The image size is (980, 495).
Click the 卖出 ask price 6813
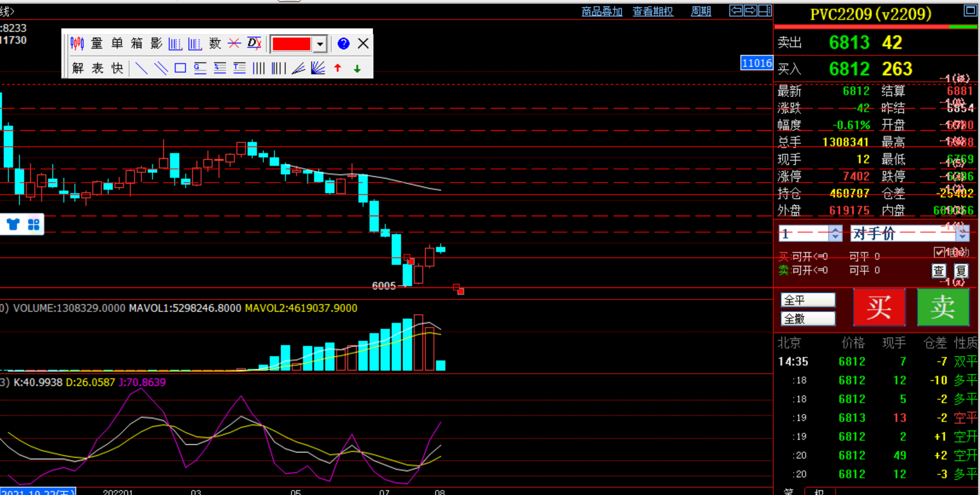click(849, 43)
